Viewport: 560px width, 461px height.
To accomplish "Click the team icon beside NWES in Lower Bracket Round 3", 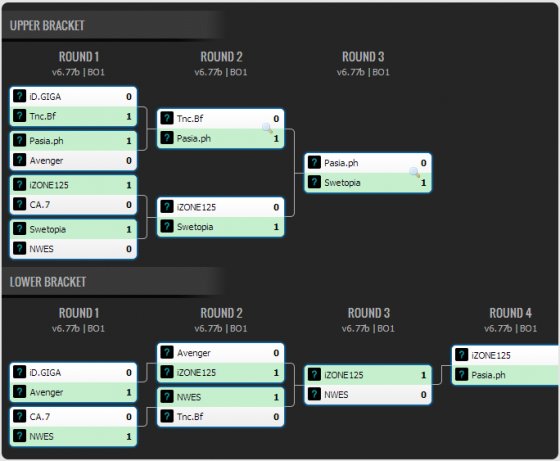I will click(x=314, y=394).
